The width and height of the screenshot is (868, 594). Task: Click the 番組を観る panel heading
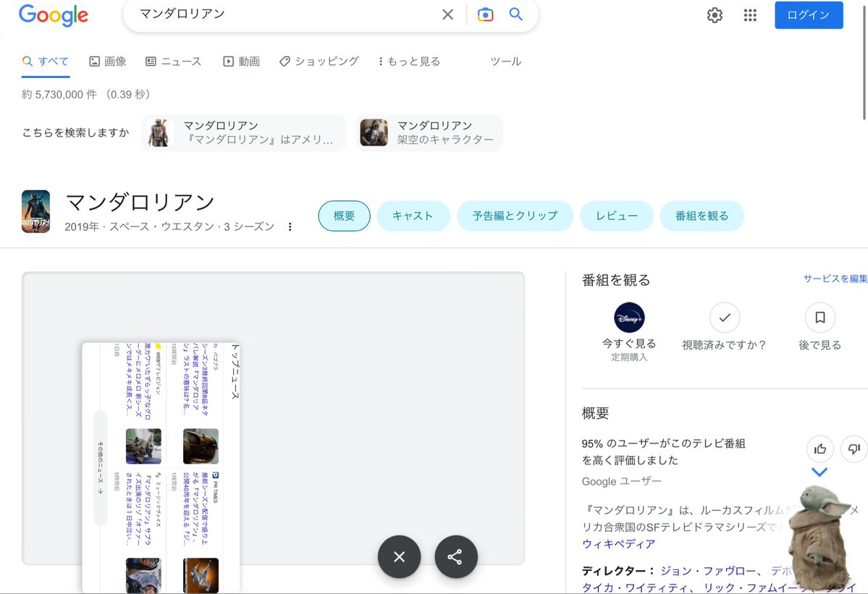point(616,281)
